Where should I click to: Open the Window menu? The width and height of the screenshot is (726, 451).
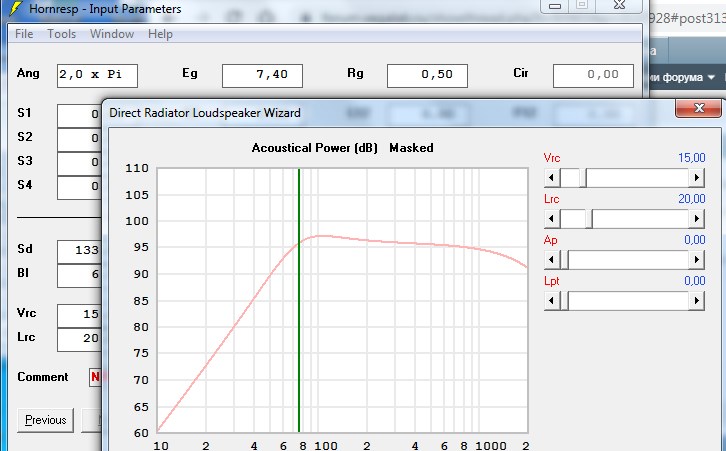click(x=112, y=34)
